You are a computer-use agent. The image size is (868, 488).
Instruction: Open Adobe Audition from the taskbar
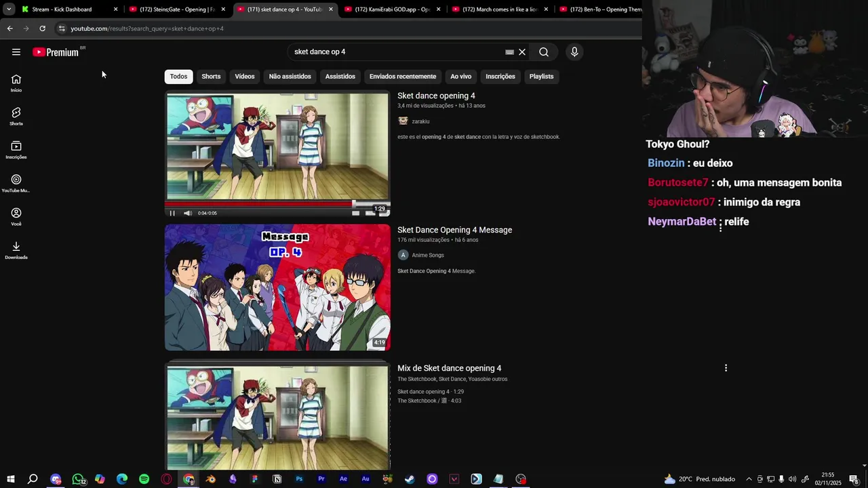[366, 479]
